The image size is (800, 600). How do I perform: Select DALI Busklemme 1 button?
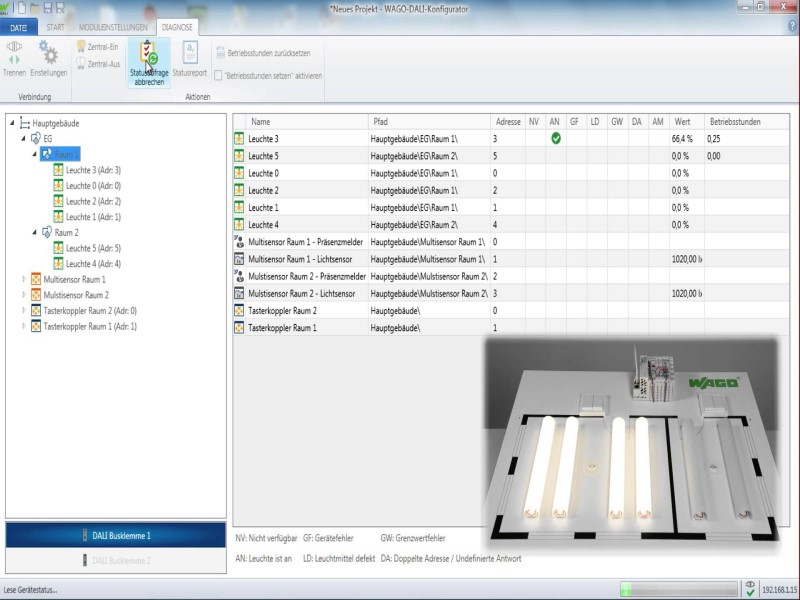coord(116,535)
